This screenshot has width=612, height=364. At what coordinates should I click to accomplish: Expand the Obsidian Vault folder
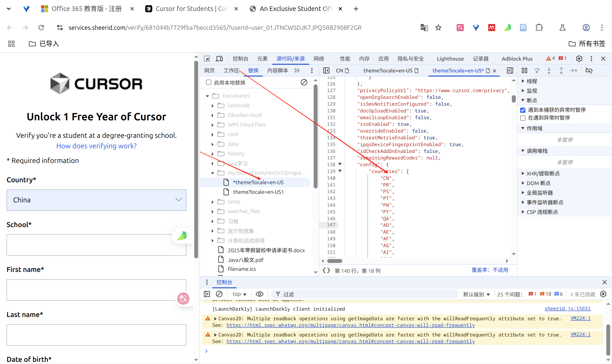click(x=213, y=115)
